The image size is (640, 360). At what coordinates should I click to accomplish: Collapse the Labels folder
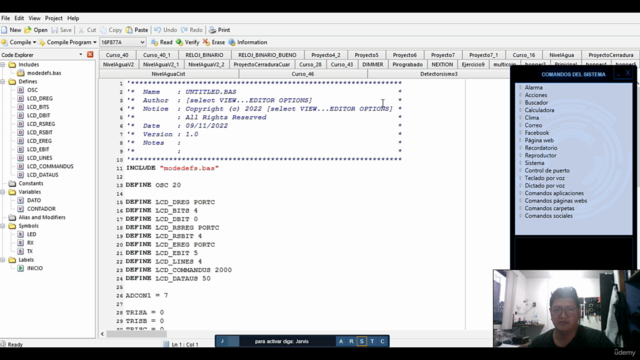click(x=3, y=260)
